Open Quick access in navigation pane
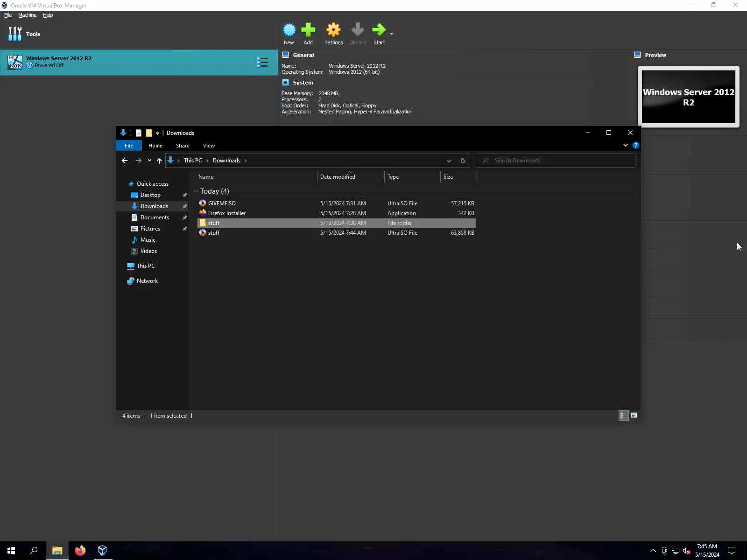This screenshot has height=560, width=747. click(x=152, y=184)
